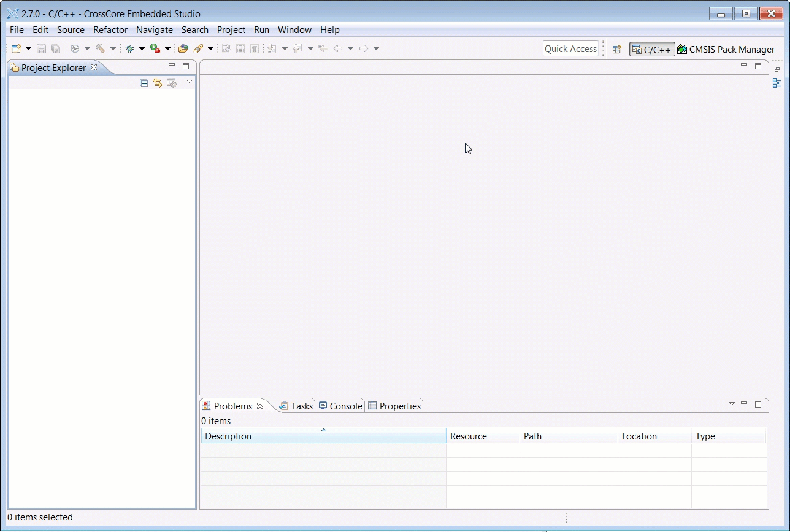Image resolution: width=790 pixels, height=532 pixels.
Task: Select the Problems tab
Action: [x=233, y=406]
